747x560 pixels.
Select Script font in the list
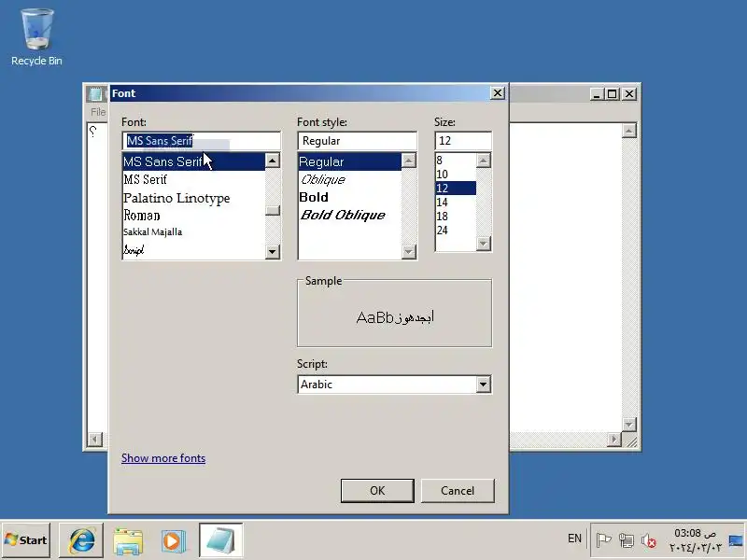(193, 250)
